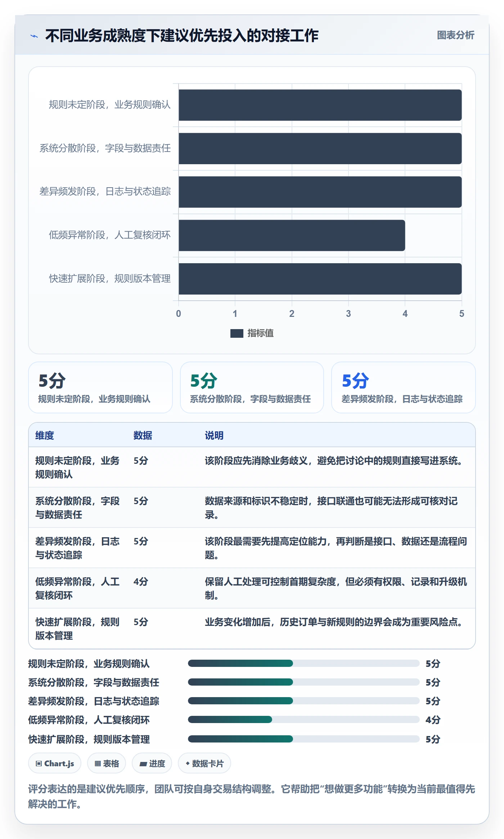Click the 图表分析 label in header
The image size is (504, 839).
(x=455, y=35)
